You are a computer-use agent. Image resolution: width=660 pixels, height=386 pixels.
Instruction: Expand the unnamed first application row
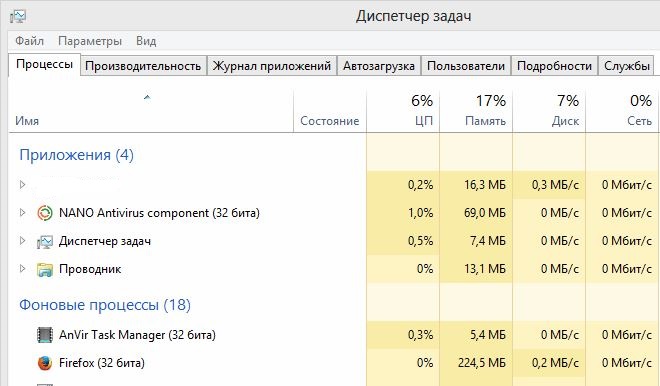coord(23,184)
